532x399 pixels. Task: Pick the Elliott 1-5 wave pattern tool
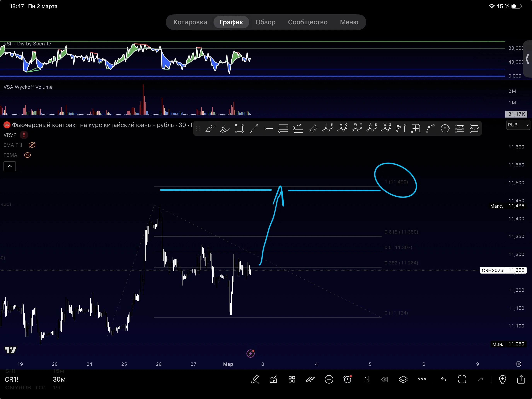tap(327, 128)
